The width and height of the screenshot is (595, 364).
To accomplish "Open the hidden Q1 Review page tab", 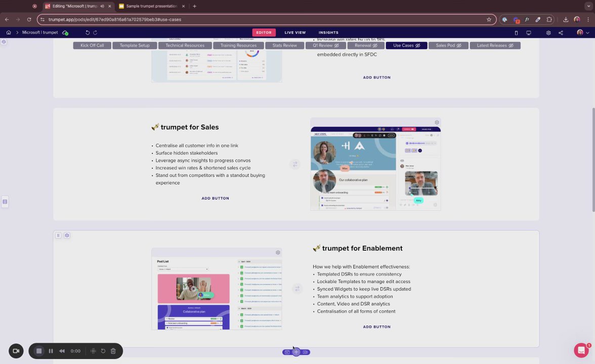I will 326,45.
